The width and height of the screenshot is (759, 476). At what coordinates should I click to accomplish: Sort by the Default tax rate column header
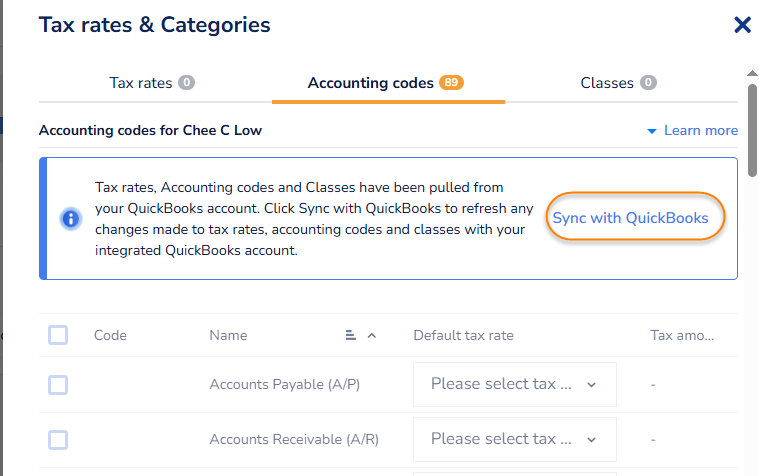pyautogui.click(x=463, y=336)
